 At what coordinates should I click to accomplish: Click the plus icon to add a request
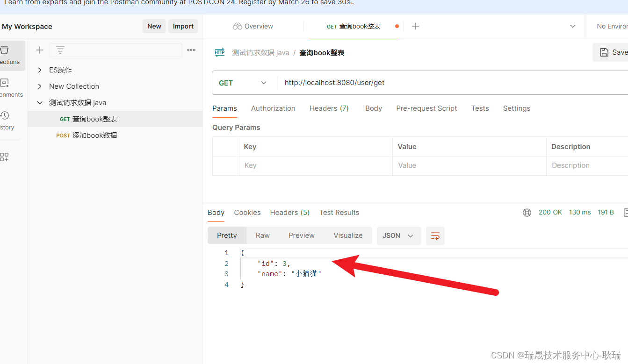[x=40, y=50]
